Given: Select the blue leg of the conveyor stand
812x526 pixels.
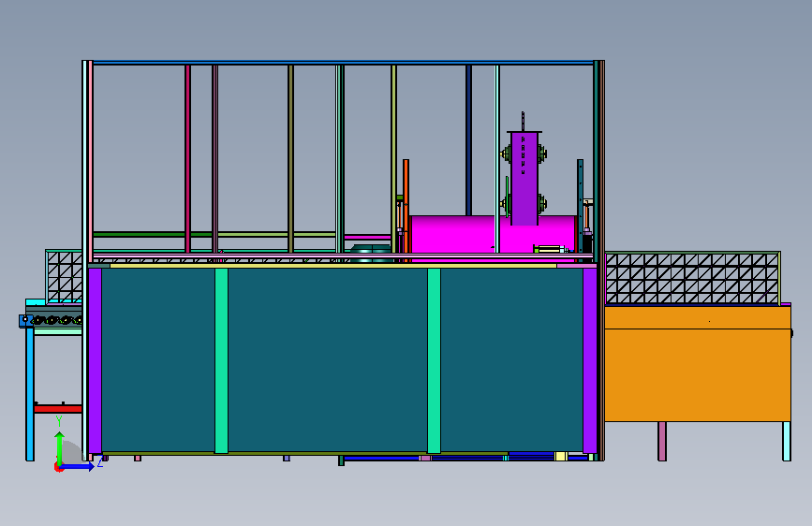Looking at the screenshot, I should pos(30,394).
